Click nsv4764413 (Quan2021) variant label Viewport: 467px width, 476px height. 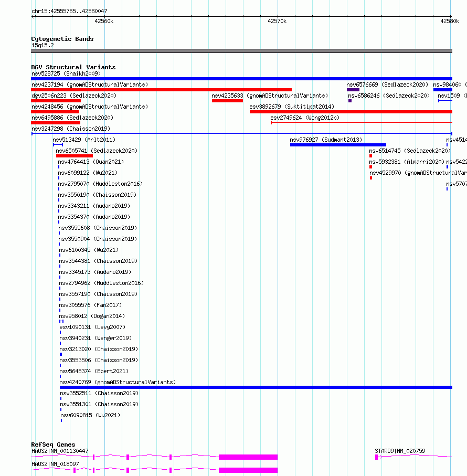click(x=91, y=162)
